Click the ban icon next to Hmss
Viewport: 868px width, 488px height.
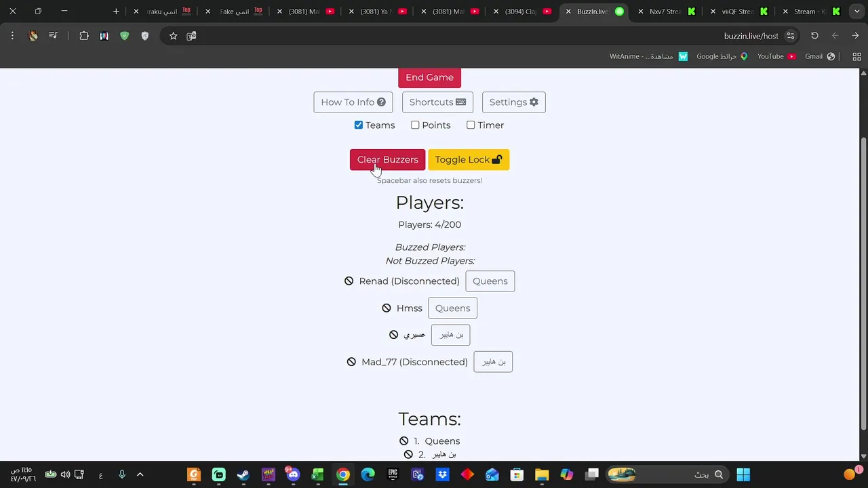coord(387,308)
